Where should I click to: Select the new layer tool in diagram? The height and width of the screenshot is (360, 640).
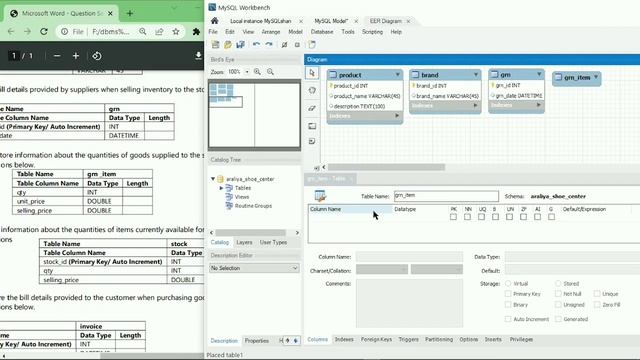(312, 126)
